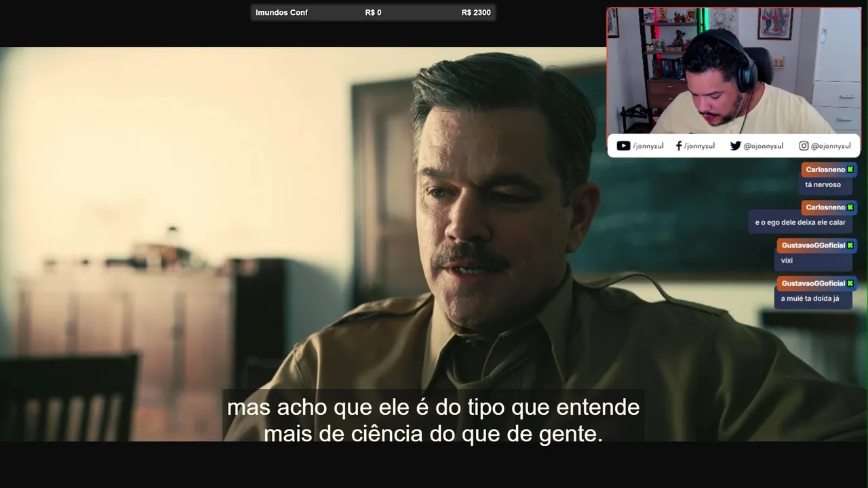Click the Twitter bird icon
The image size is (868, 488).
pos(735,146)
